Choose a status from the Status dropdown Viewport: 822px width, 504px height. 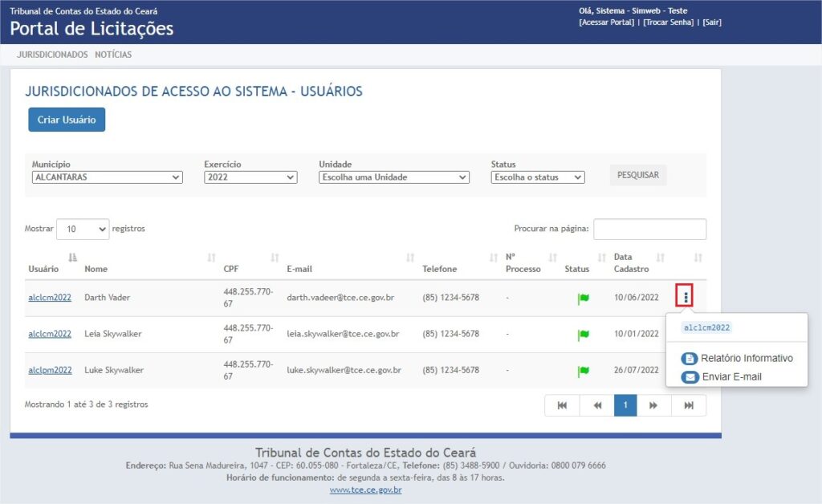click(537, 177)
